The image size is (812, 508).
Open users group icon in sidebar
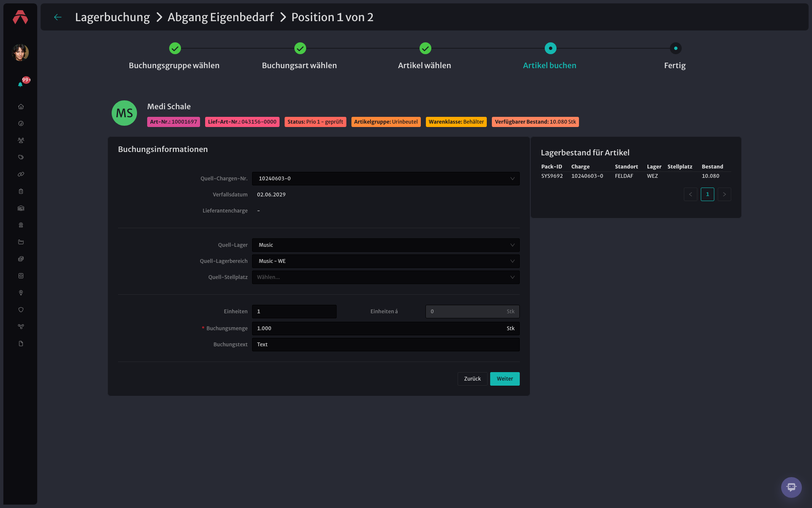(21, 141)
